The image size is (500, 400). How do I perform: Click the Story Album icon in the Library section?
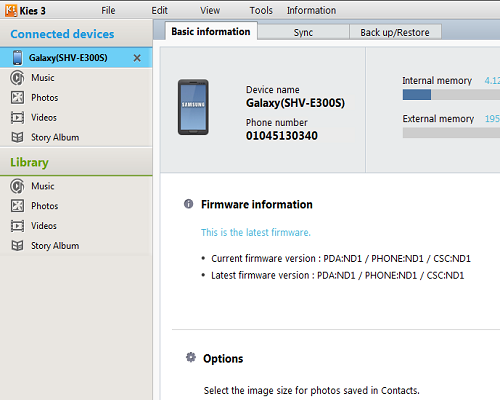[x=17, y=246]
